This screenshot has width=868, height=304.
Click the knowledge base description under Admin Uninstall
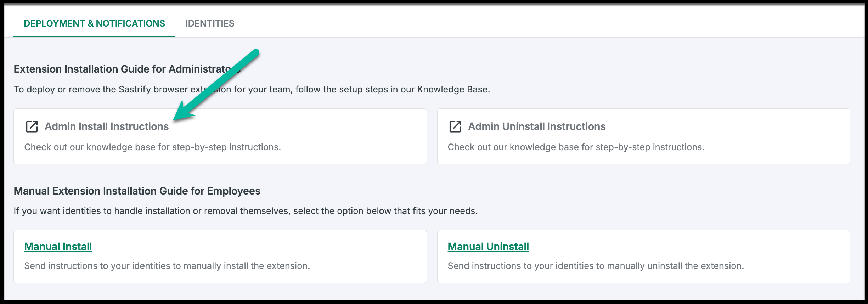coord(576,147)
